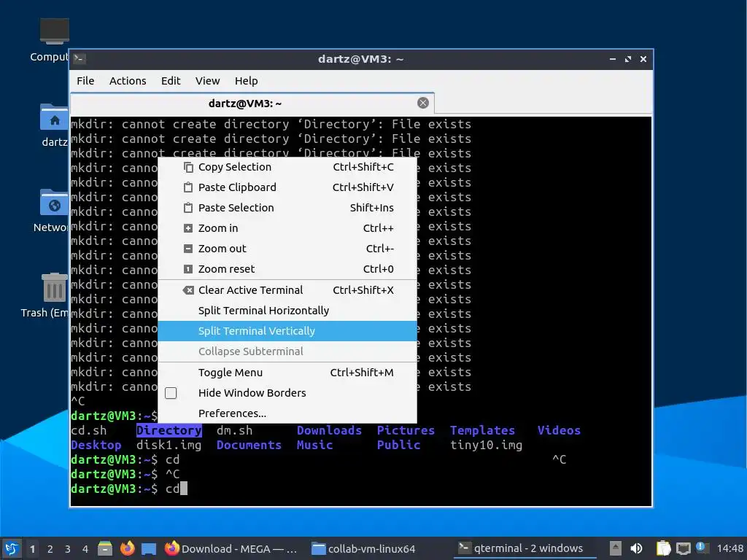This screenshot has width=747, height=560.
Task: Choose Paste Clipboard from context menu
Action: click(287, 187)
